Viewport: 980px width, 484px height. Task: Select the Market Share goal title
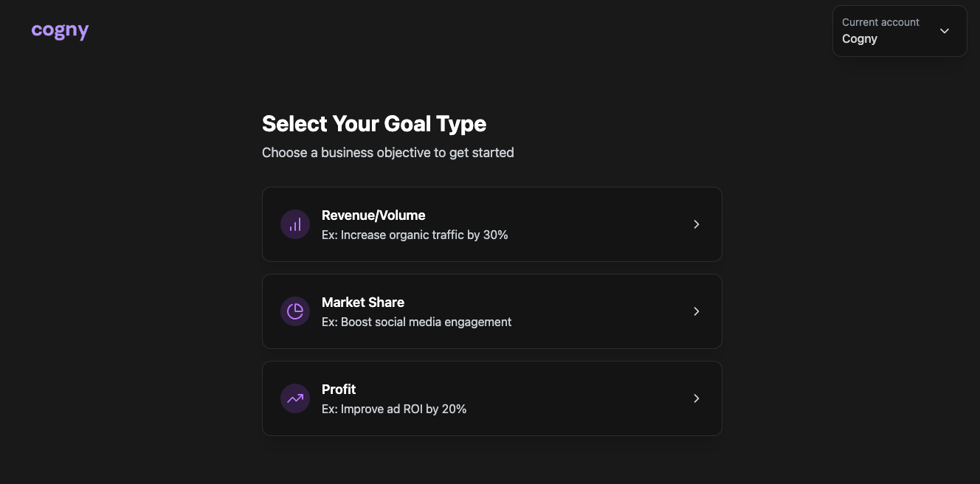click(363, 302)
